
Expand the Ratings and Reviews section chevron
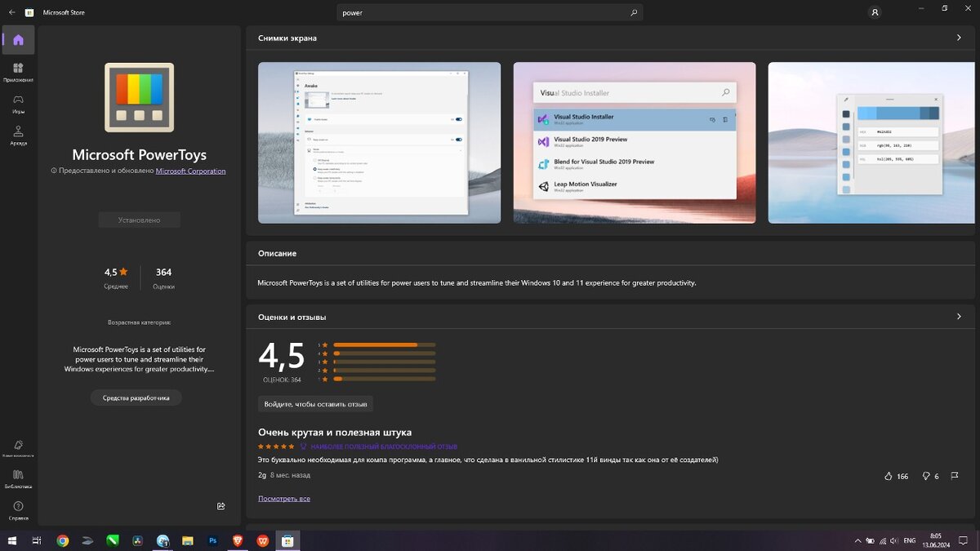click(x=959, y=317)
